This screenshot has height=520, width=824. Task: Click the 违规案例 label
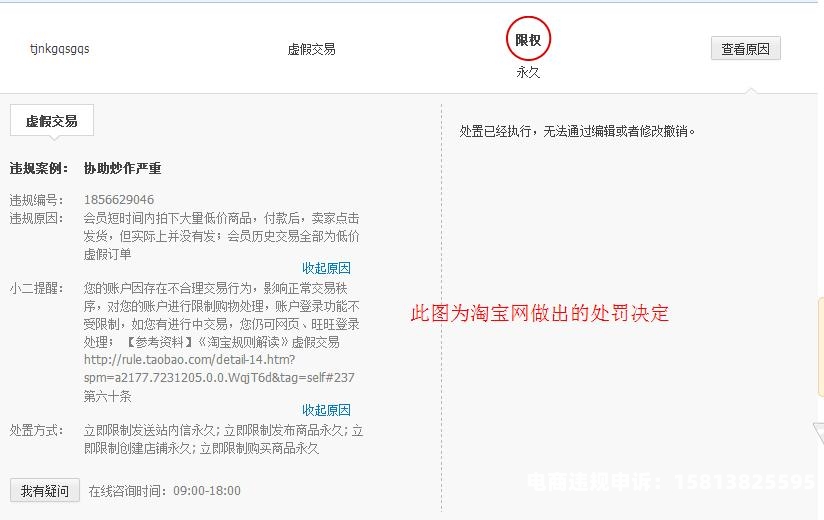(39, 168)
